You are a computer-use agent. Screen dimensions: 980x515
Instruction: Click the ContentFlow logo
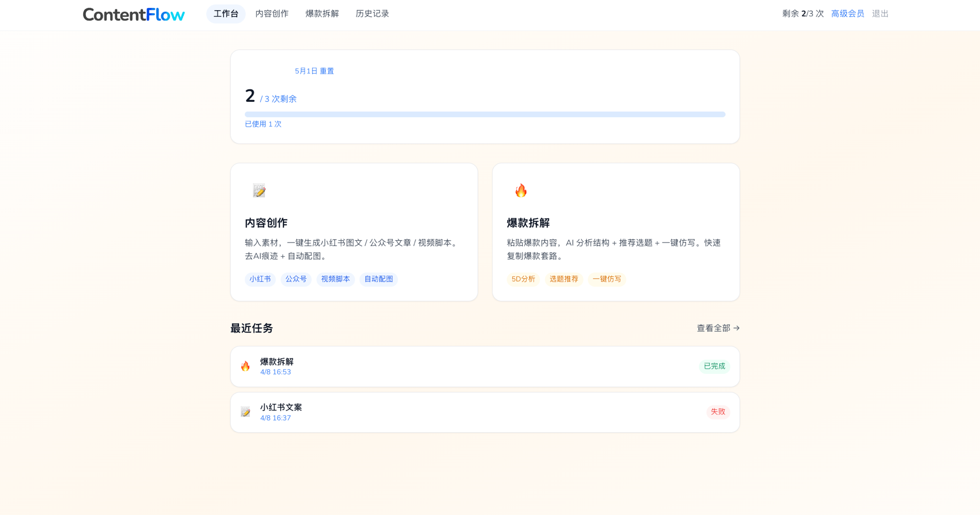[x=133, y=14]
